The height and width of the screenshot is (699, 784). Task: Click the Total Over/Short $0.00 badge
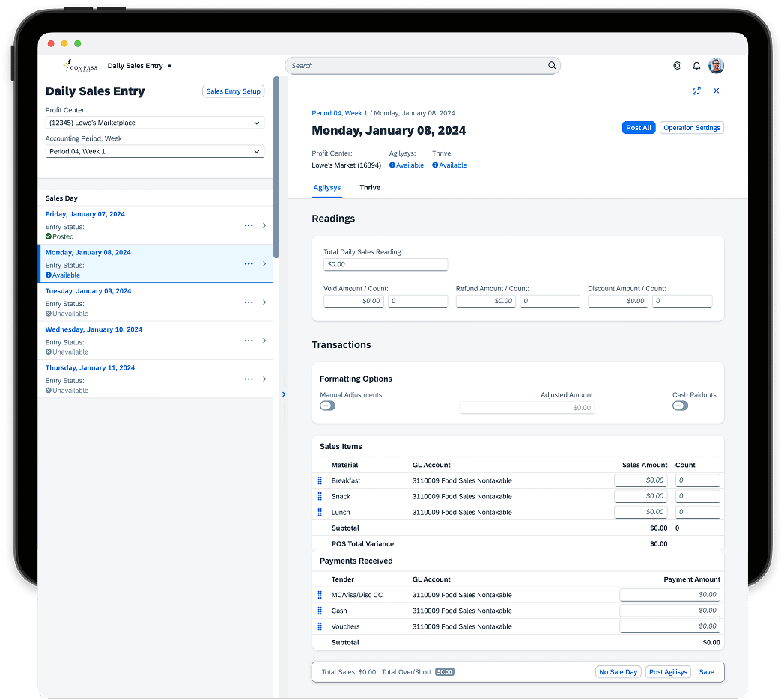tap(445, 672)
